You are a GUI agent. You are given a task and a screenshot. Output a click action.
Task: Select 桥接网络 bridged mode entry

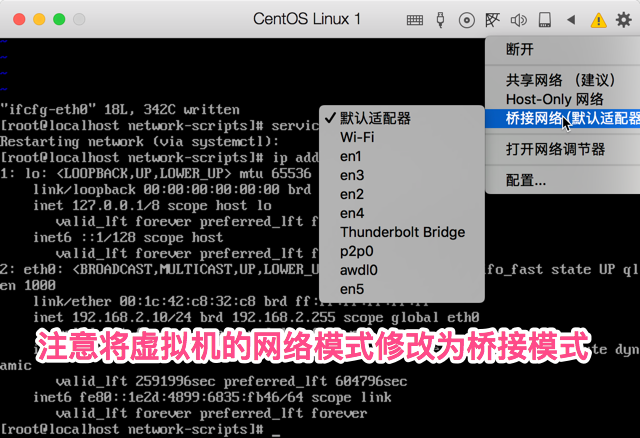(x=562, y=118)
